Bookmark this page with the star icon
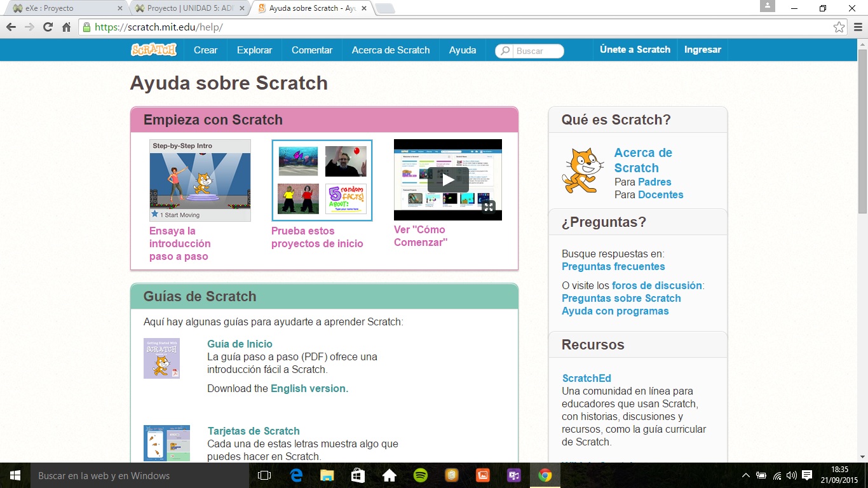Image resolution: width=868 pixels, height=488 pixels. (839, 27)
